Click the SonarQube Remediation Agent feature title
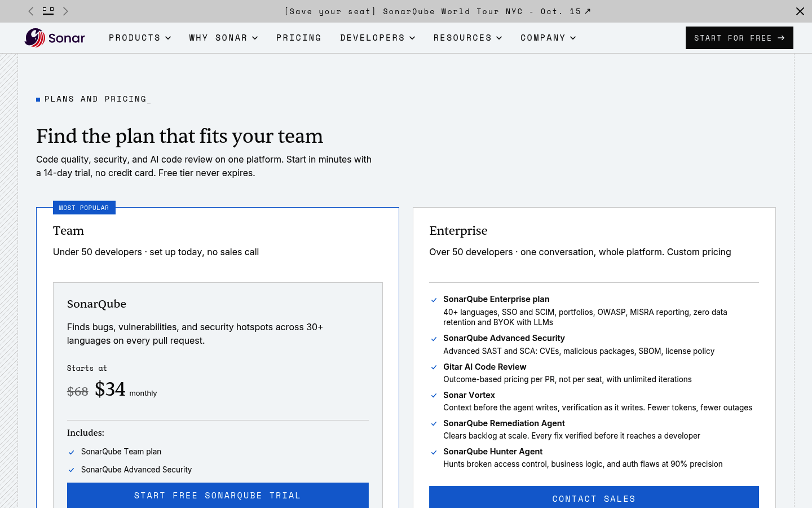812x508 pixels. [x=504, y=423]
